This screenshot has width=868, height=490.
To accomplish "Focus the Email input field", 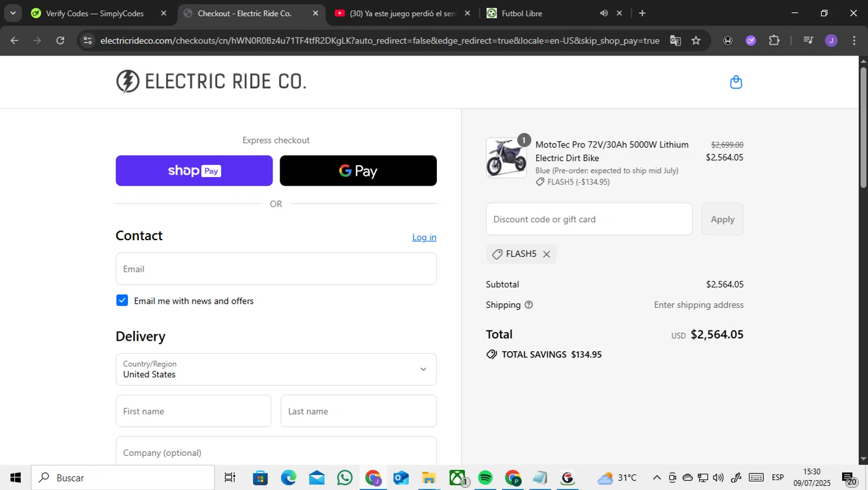I will click(276, 268).
